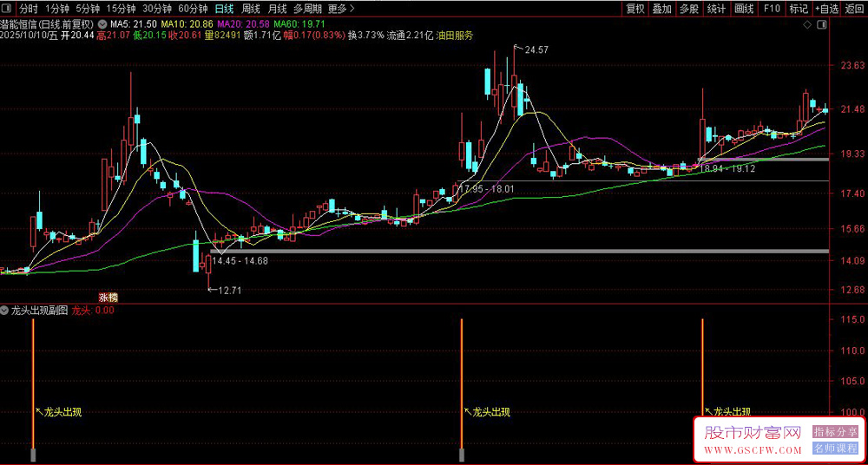Expand the 龙头出现副图 indicator dropdown arrow
Image resolution: width=868 pixels, height=465 pixels.
(x=5, y=310)
